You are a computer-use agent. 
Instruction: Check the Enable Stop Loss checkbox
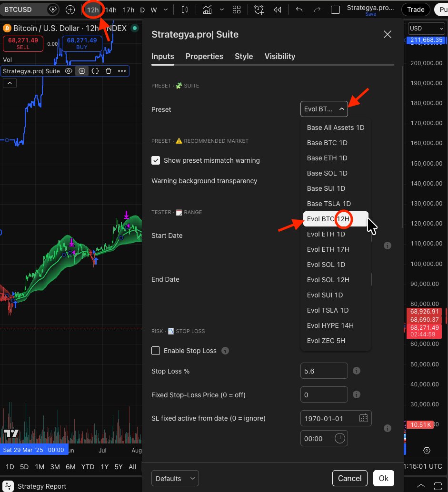(155, 351)
